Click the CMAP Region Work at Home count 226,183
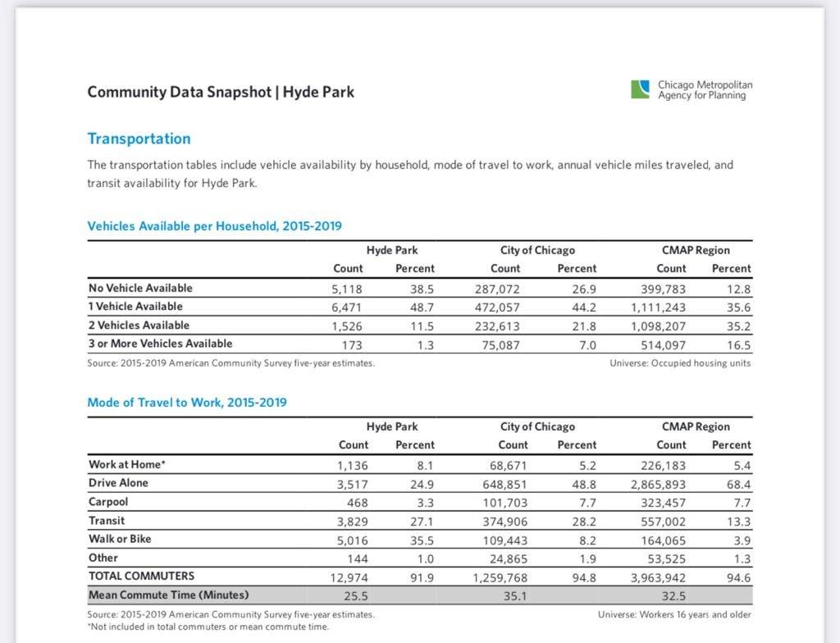Viewport: 840px width, 643px height. [x=663, y=466]
